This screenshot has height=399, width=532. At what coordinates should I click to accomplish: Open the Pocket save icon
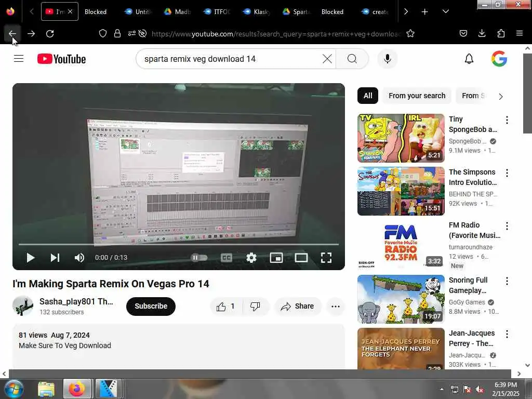(463, 33)
